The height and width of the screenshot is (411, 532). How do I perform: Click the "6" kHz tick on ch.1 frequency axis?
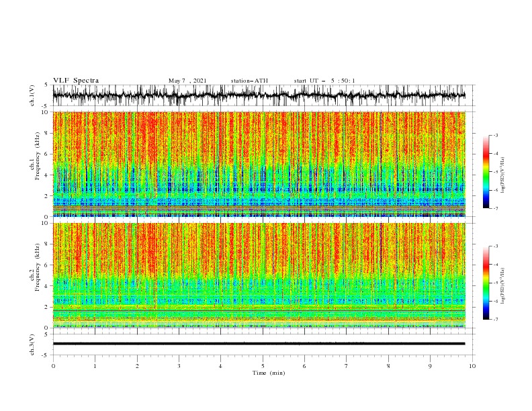point(47,154)
